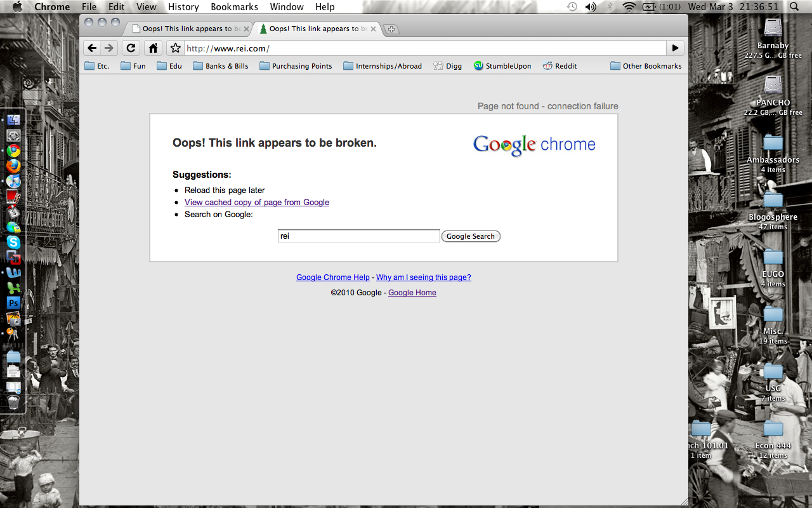Expand the Fun bookmarks folder
Screen dimensions: 812x508
[x=133, y=66]
